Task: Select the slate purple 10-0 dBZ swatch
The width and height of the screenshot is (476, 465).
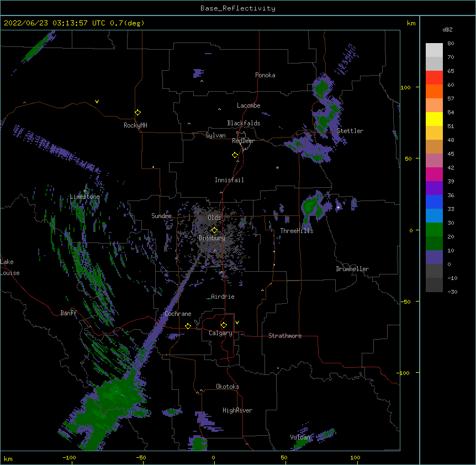Action: 434,257
